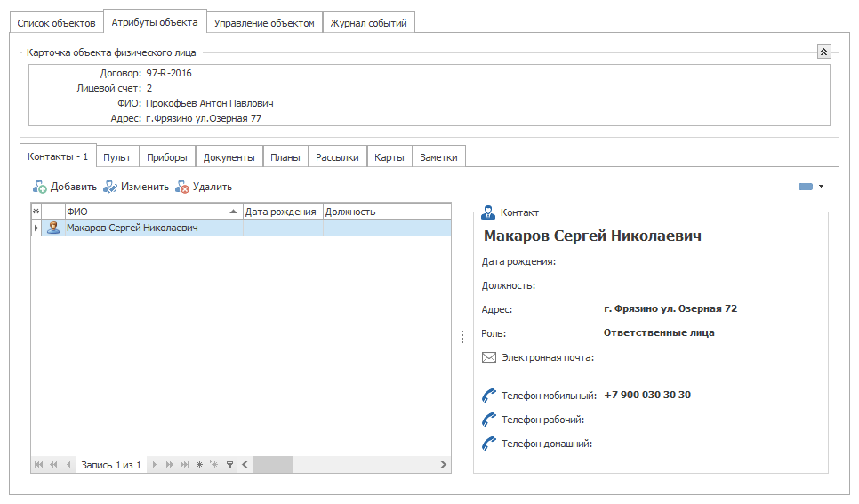This screenshot has width=859, height=504.
Task: Go to first record navigator button
Action: click(38, 465)
